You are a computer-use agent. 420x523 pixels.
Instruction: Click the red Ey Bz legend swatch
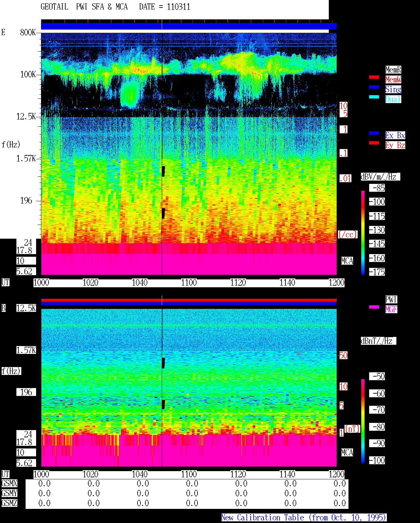(x=374, y=143)
